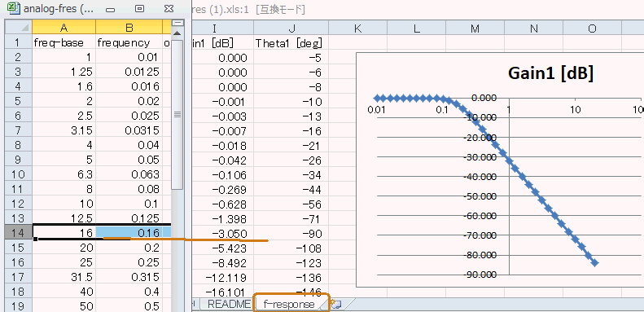Click the -50.000 axis label on the chart
Viewport: 644px width, 312px height.
click(480, 196)
